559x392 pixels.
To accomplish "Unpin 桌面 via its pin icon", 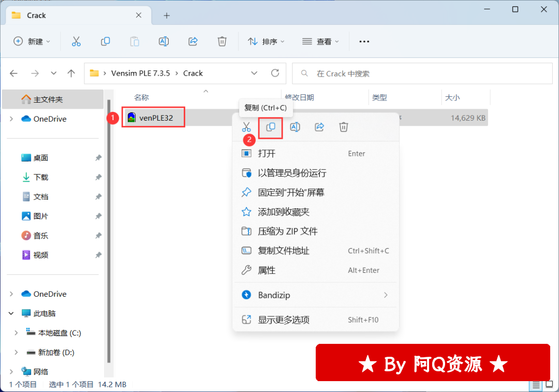I will coord(98,157).
